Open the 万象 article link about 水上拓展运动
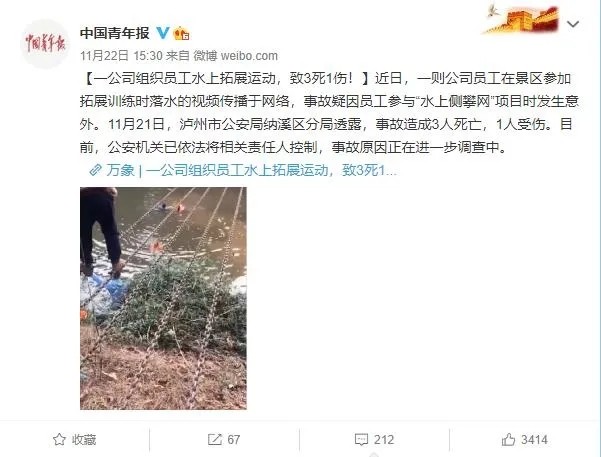 point(252,170)
